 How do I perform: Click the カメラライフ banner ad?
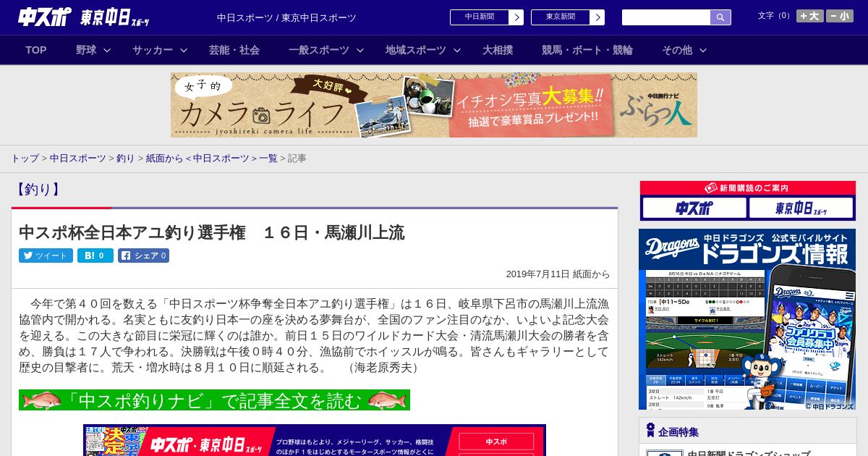[x=434, y=105]
